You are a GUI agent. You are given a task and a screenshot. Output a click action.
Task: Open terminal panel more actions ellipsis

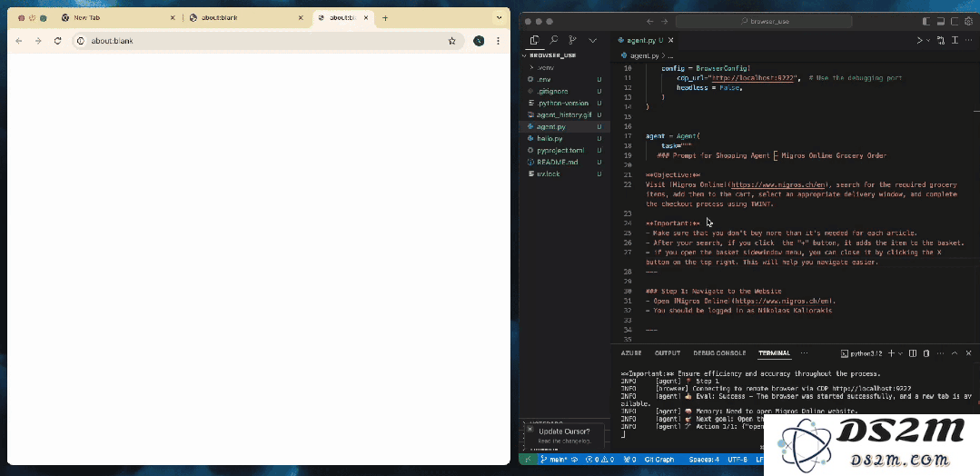coord(941,353)
